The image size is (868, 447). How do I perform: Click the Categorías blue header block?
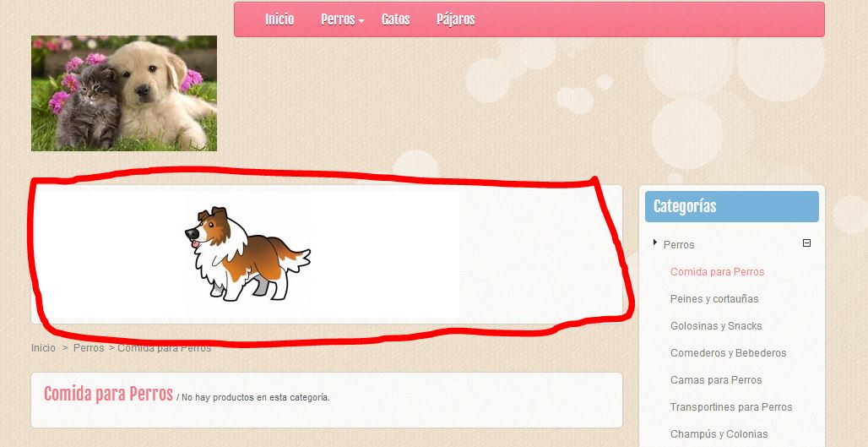click(x=732, y=207)
